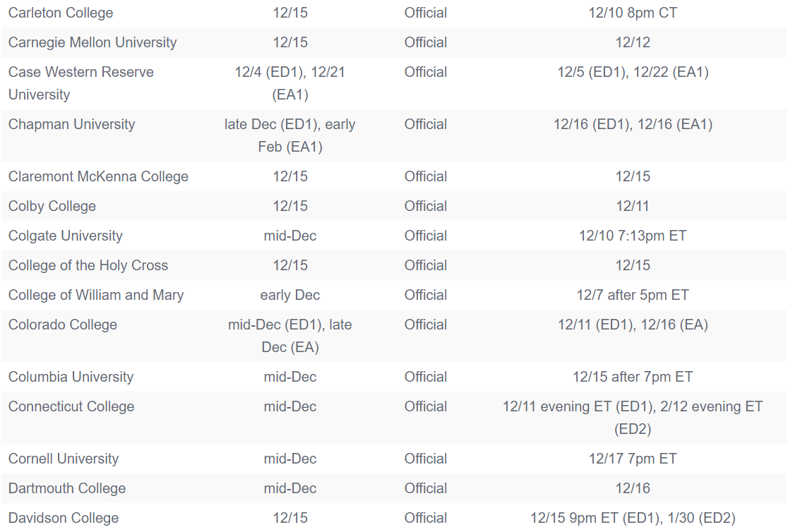Viewport: 788px width, 532px height.
Task: Click Columbia University's 12/15 after 7pm ET
Action: tap(633, 377)
